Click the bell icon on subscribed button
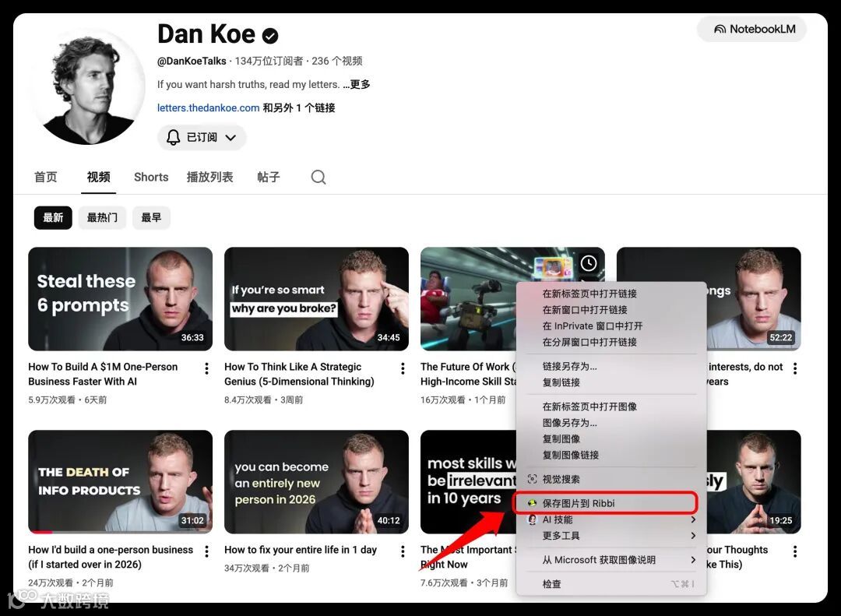 173,137
